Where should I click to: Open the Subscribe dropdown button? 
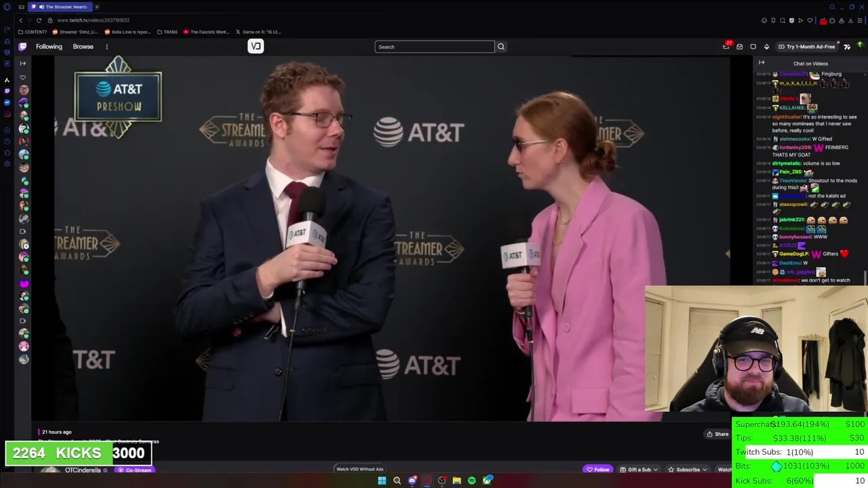point(688,469)
